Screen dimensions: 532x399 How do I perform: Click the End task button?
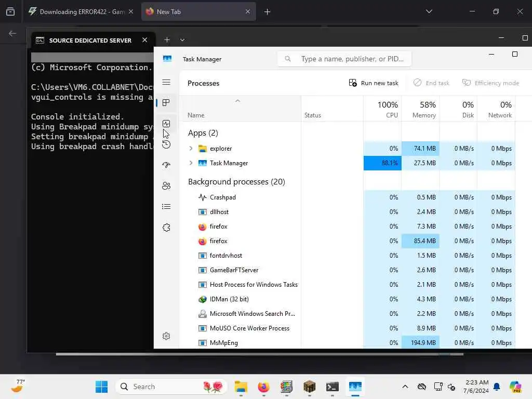tap(431, 83)
